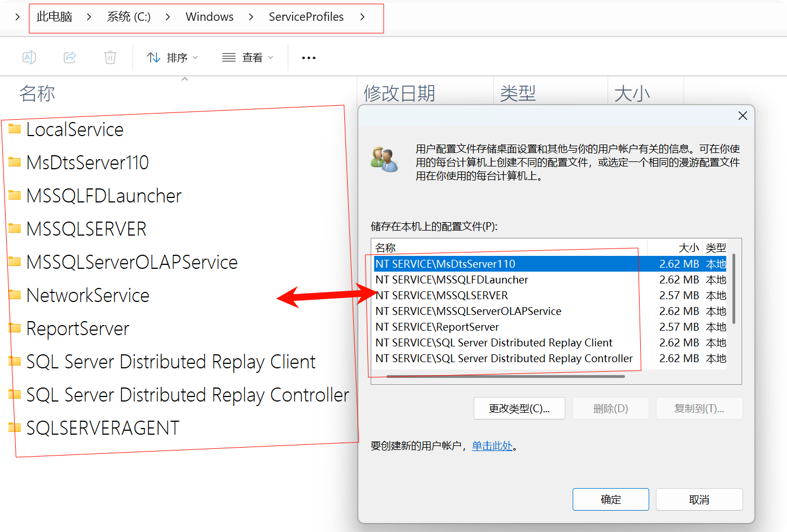Open the 排序 sort dropdown
787x532 pixels.
point(172,57)
